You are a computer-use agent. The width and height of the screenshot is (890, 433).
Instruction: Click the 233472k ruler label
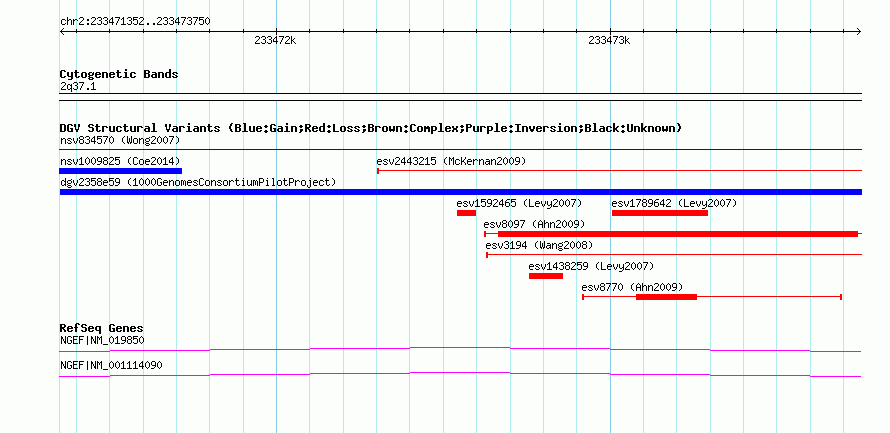tap(275, 41)
